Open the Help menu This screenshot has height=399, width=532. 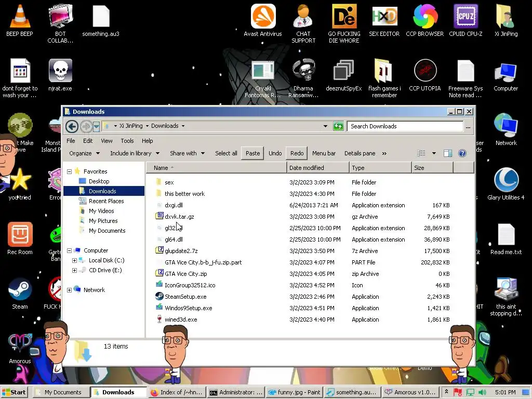click(147, 141)
